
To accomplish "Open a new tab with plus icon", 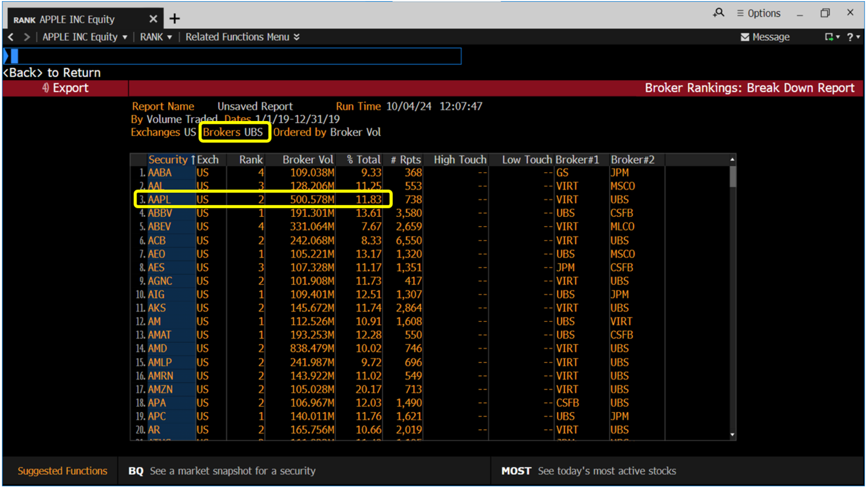I will click(175, 19).
